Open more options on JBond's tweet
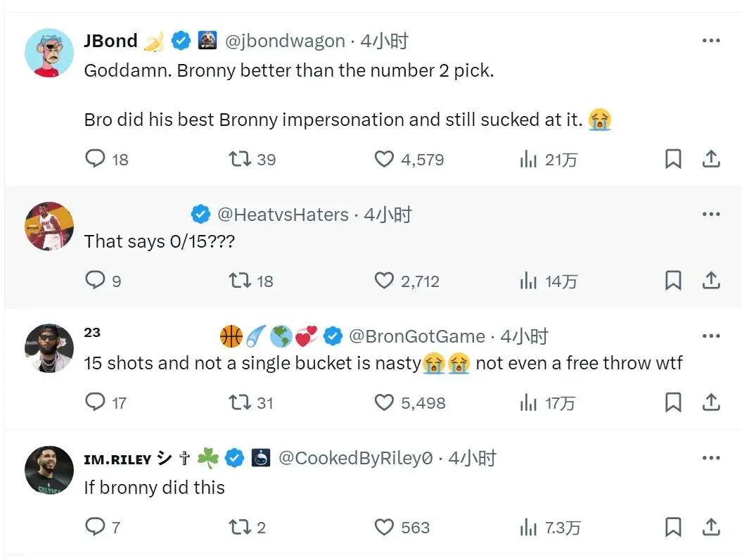Screen dimensions: 742x560 click(711, 41)
